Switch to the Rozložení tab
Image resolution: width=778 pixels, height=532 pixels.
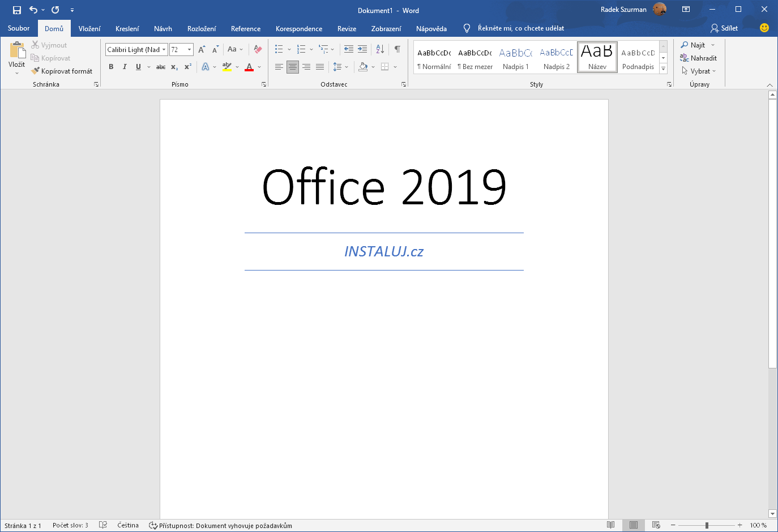202,28
